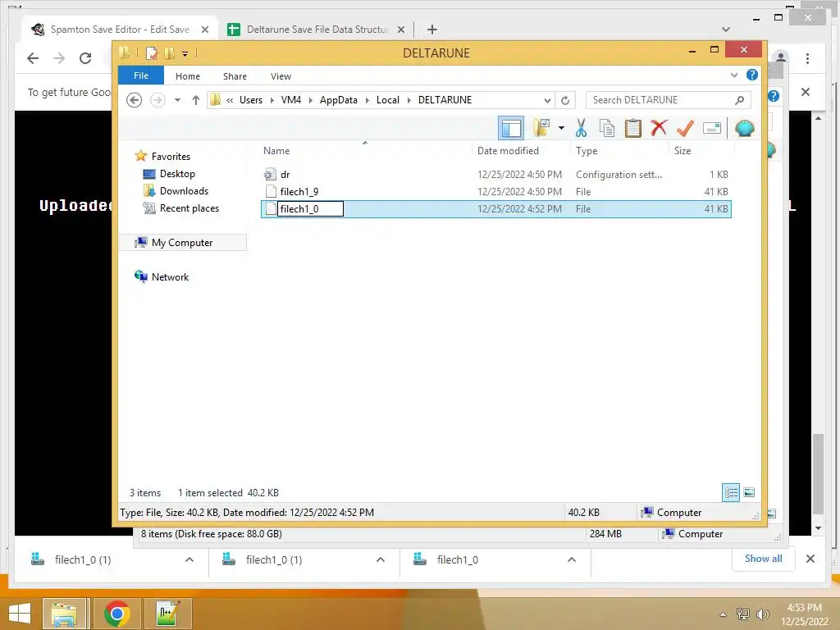Open the Windows Start button

(20, 614)
